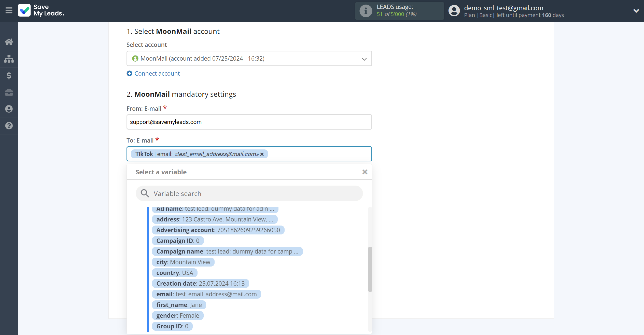Select the Advertising account variable
Viewport: 644px width, 335px height.
[218, 230]
